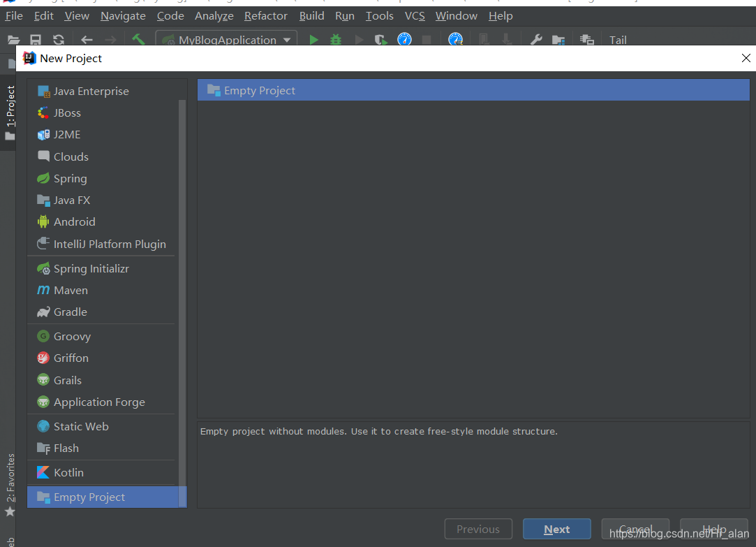Image resolution: width=756 pixels, height=547 pixels.
Task: Select Griffon project type
Action: [x=101, y=358]
